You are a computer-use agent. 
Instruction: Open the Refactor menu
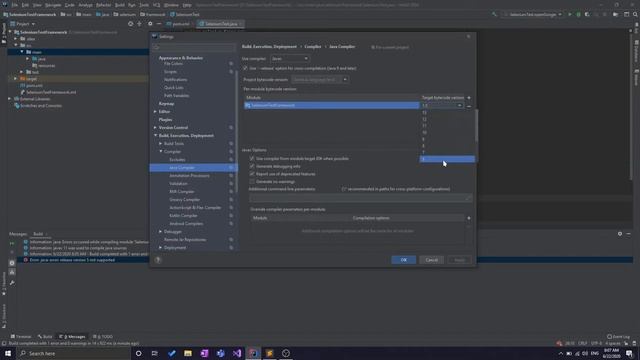point(104,5)
